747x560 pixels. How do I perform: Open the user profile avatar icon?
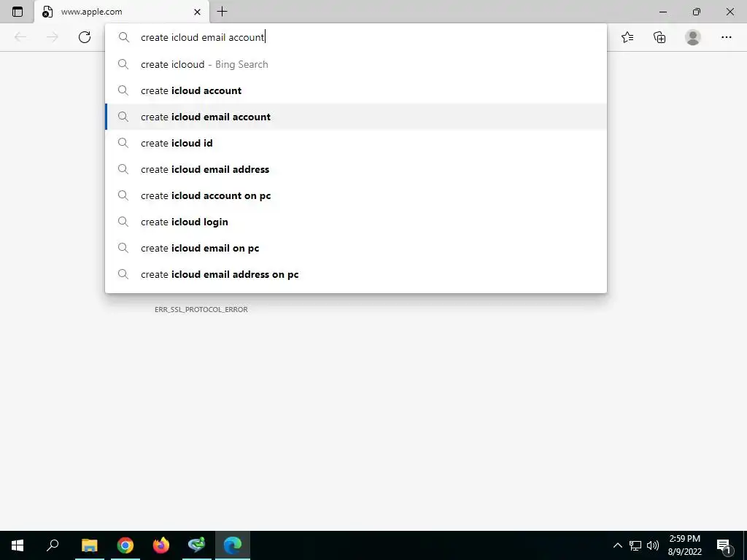(x=693, y=37)
